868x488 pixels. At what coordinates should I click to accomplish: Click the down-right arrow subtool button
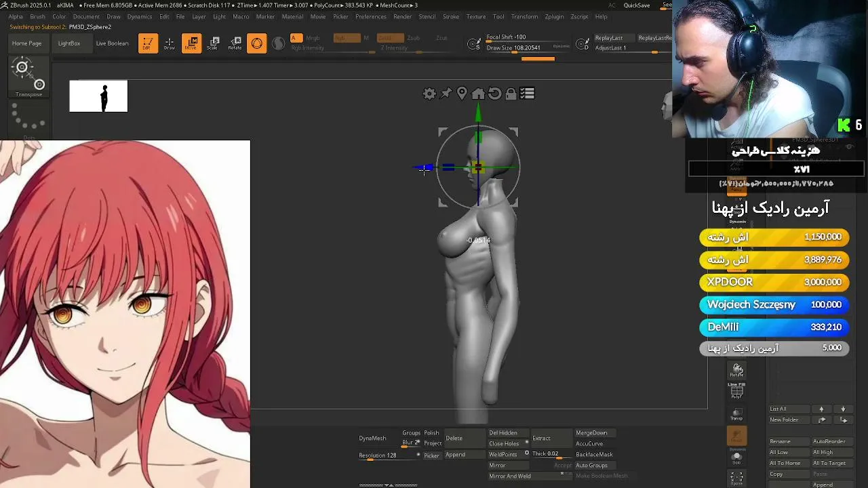[x=843, y=420]
